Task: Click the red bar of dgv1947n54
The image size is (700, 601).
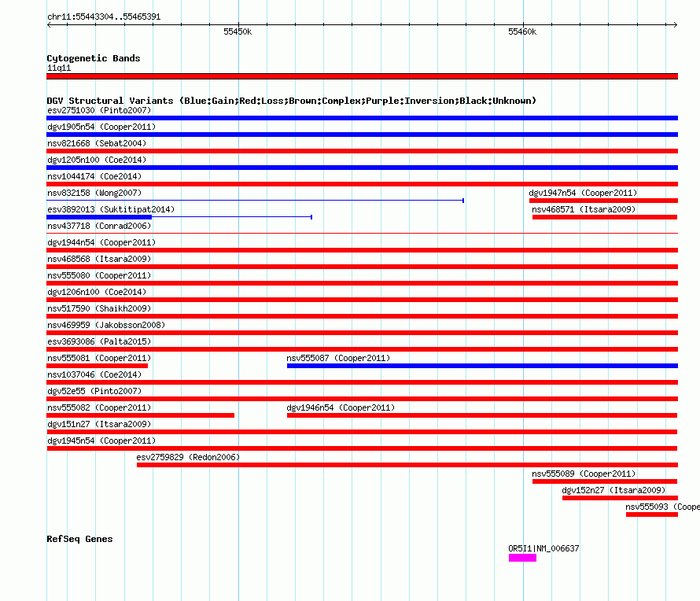Action: (603, 201)
